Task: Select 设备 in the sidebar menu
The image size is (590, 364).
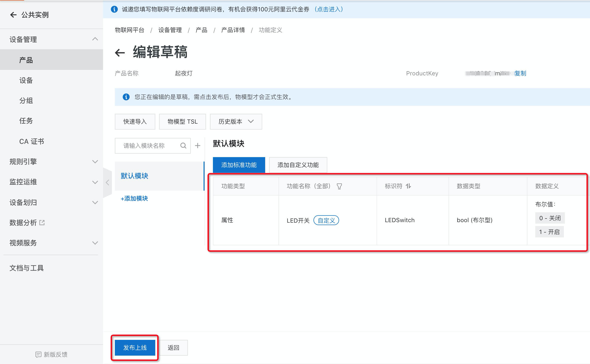Action: click(26, 81)
